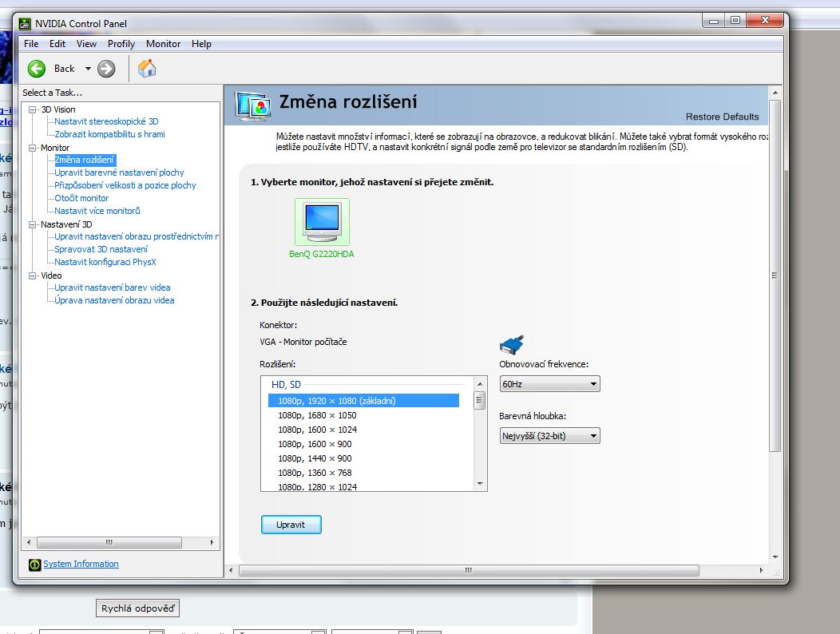Select Úprava nastavení obrazu videa

[x=114, y=301]
